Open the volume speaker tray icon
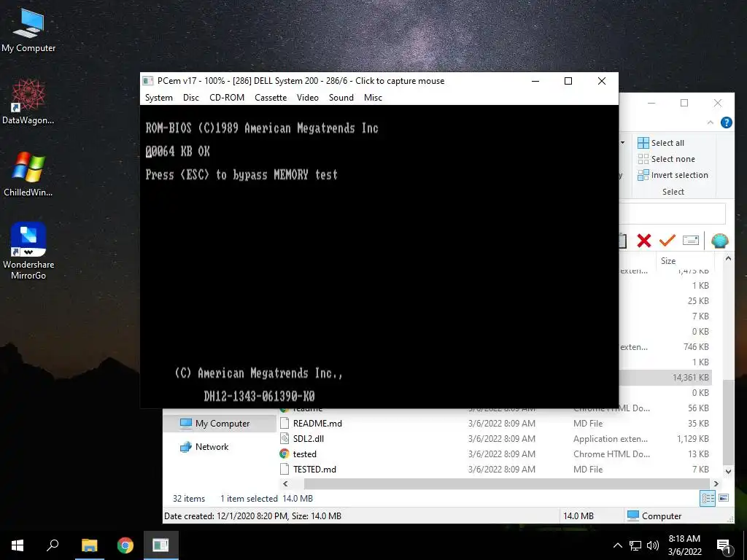The height and width of the screenshot is (560, 747). point(653,545)
